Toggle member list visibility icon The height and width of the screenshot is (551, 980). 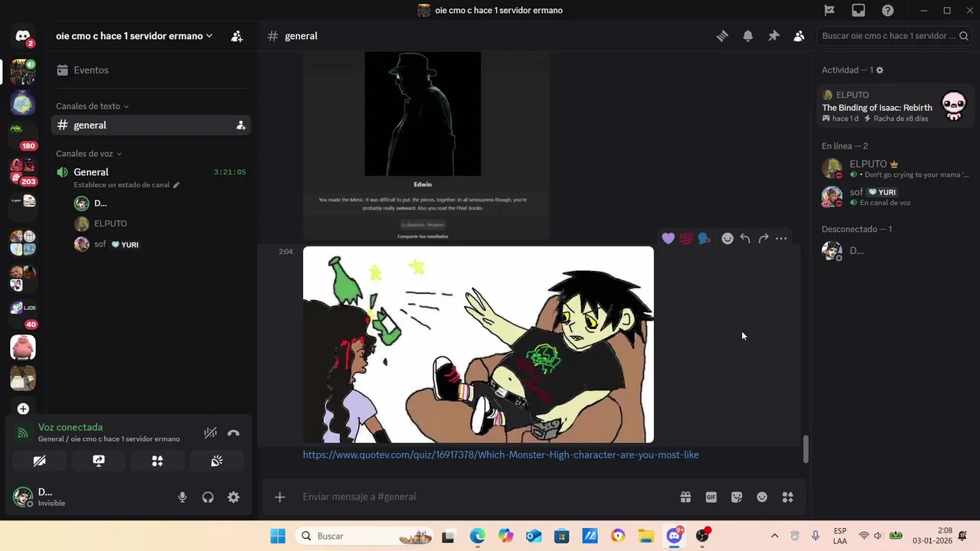click(x=799, y=36)
